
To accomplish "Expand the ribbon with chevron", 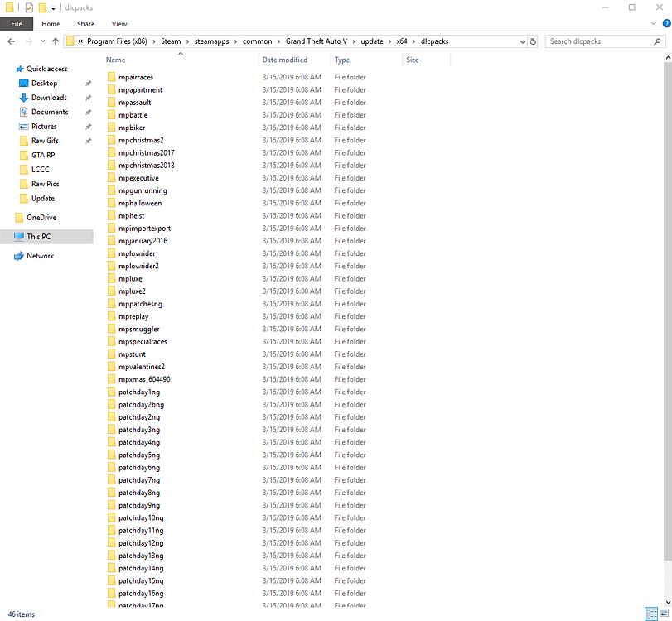I will tap(653, 23).
